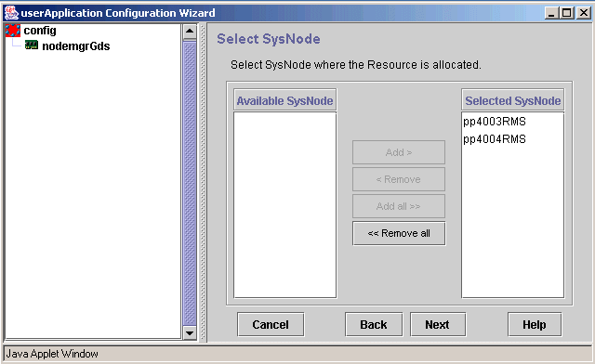Click the tree panel vertical scrollbar track

coord(190,183)
